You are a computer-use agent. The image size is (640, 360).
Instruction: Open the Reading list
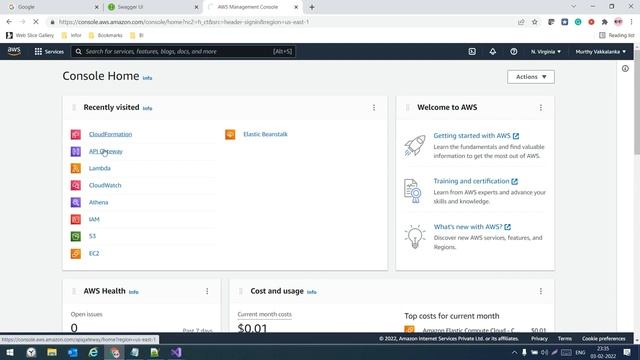point(617,36)
